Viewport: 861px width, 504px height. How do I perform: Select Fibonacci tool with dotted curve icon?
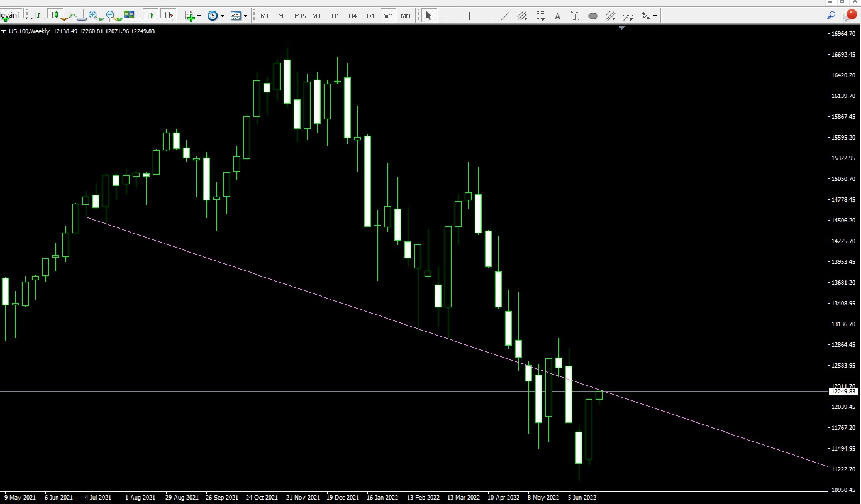point(628,16)
